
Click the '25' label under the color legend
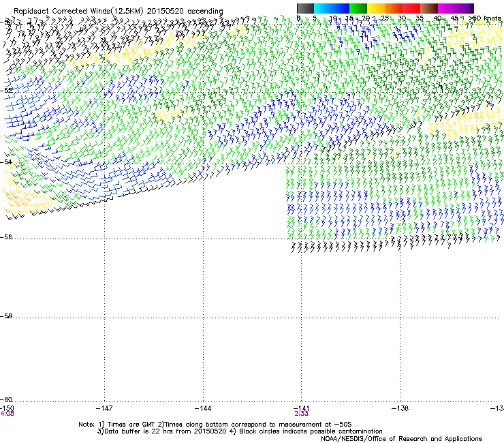(385, 18)
